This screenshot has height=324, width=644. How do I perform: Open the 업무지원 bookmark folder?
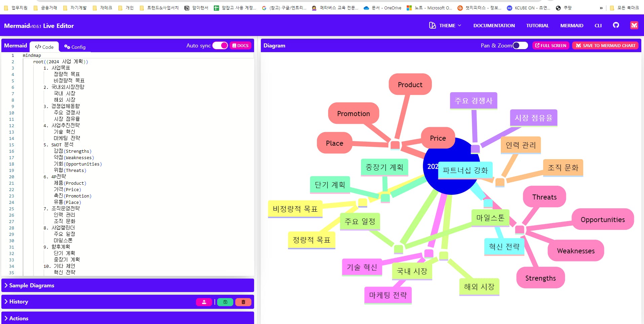[x=16, y=8]
